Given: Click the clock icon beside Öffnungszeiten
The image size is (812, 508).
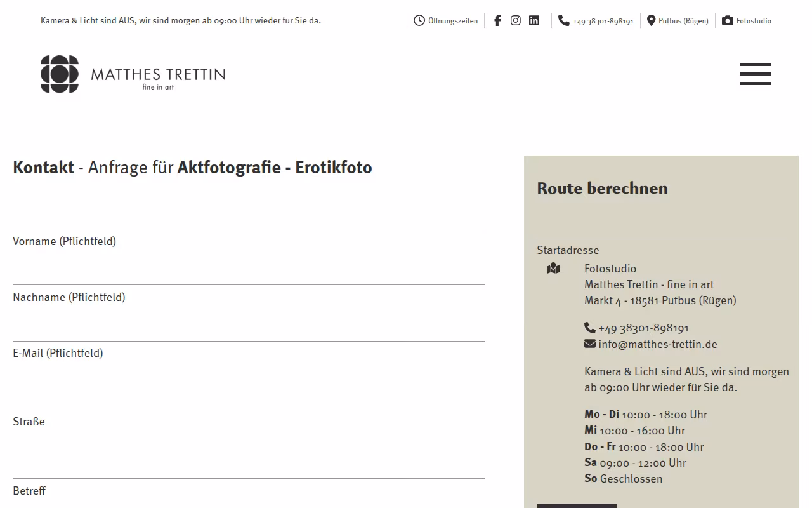Looking at the screenshot, I should [x=419, y=20].
